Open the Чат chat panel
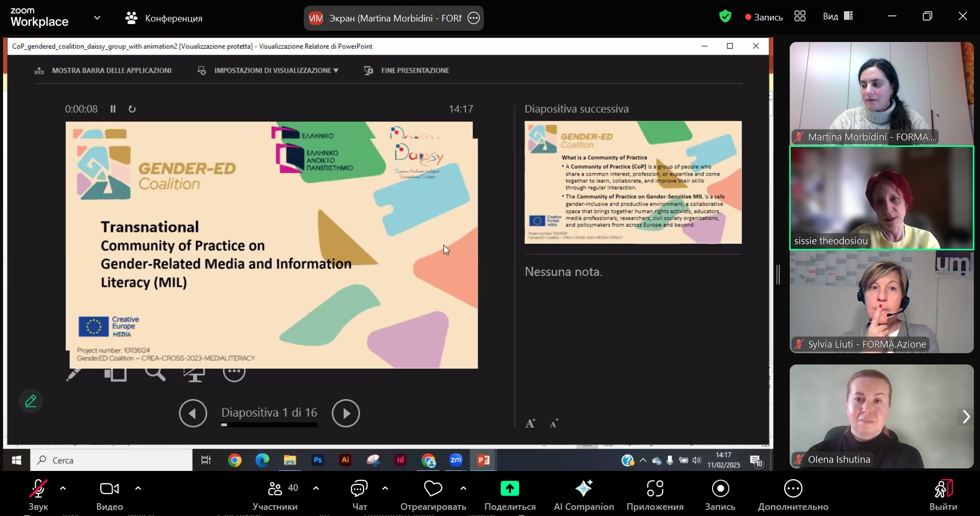 (360, 496)
